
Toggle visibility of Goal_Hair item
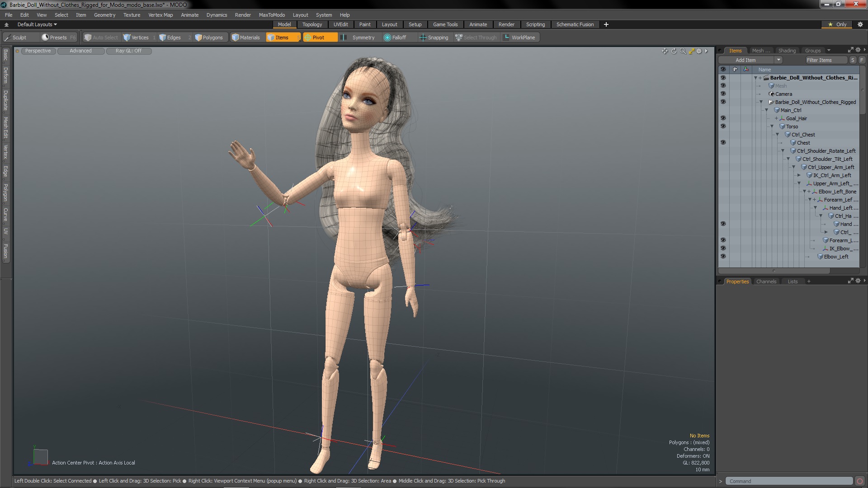click(723, 118)
